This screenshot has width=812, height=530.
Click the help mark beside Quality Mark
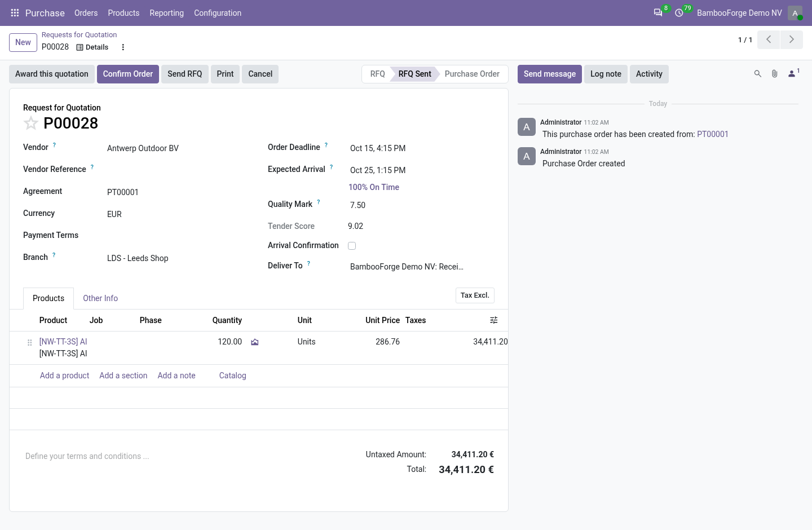319,202
